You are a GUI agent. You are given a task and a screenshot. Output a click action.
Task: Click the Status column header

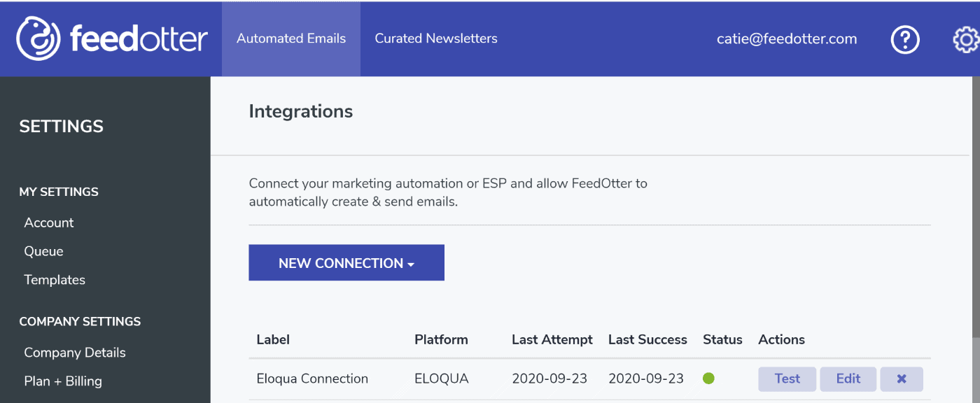point(722,339)
